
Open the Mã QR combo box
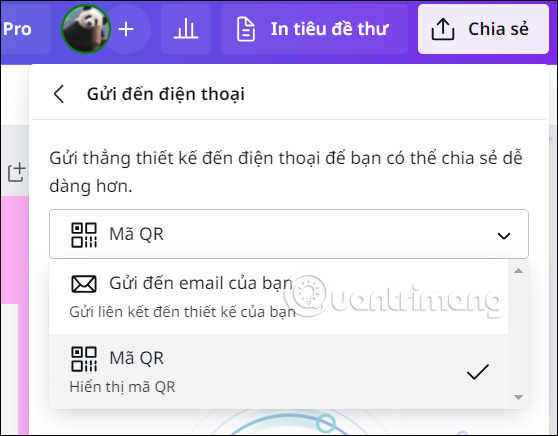pyautogui.click(x=289, y=234)
